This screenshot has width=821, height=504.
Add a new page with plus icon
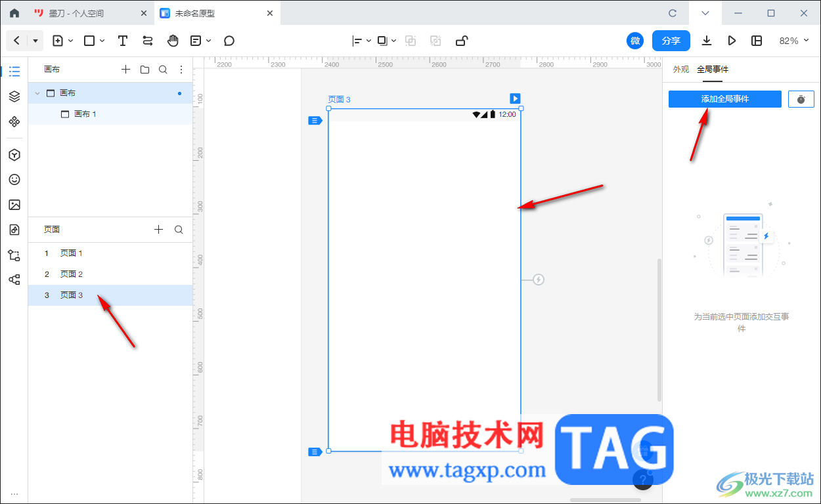coord(158,230)
